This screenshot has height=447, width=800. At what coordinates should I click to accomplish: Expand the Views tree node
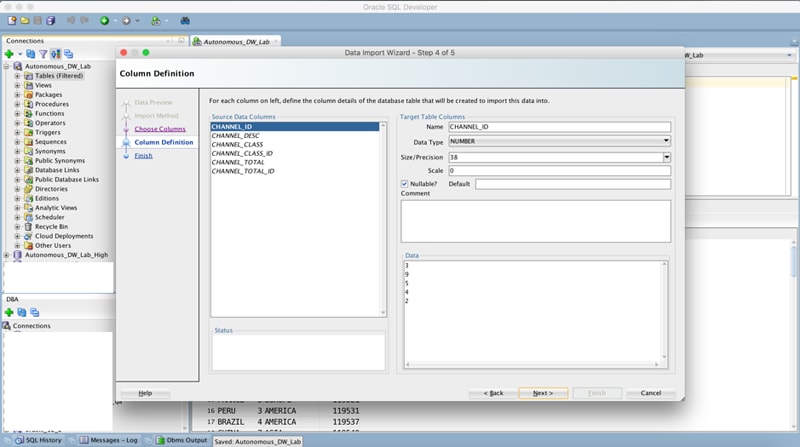click(17, 85)
